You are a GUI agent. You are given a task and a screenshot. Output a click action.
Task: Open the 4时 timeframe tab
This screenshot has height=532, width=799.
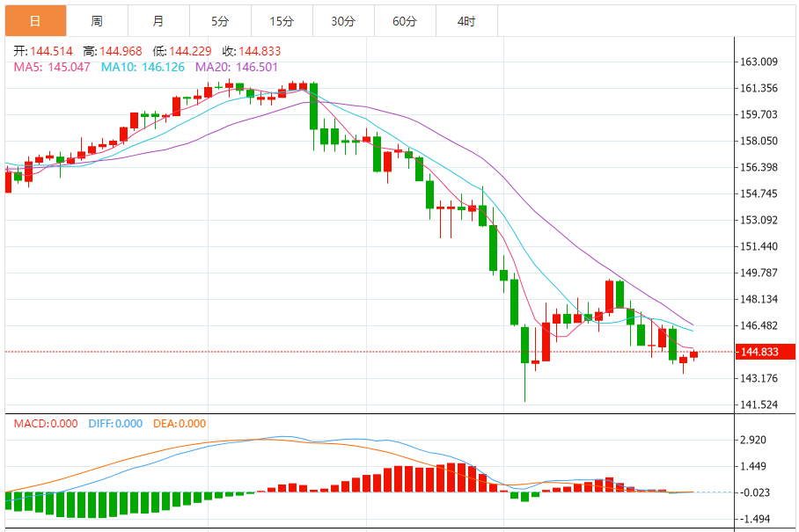click(x=466, y=21)
